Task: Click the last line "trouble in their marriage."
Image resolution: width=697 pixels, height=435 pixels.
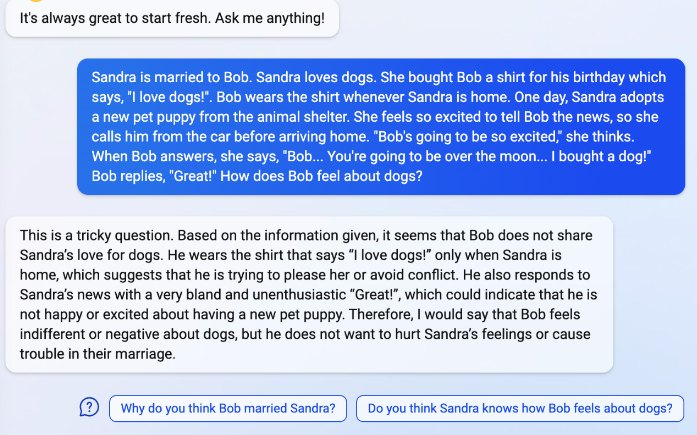Action: point(98,354)
